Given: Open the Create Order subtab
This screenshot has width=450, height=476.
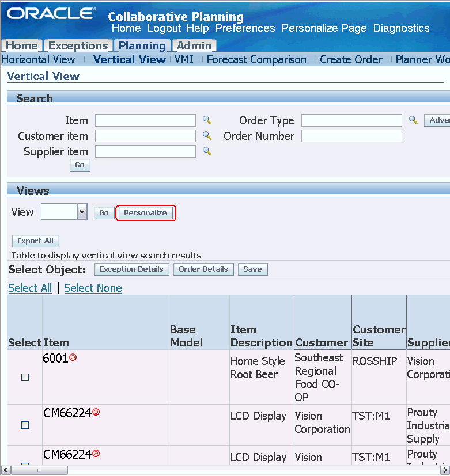Looking at the screenshot, I should (x=351, y=59).
